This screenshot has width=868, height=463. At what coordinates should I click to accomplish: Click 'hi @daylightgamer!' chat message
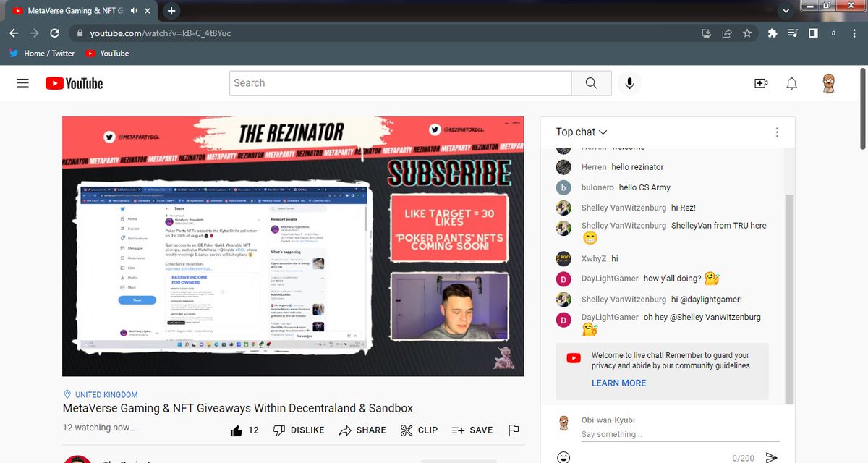pos(706,299)
